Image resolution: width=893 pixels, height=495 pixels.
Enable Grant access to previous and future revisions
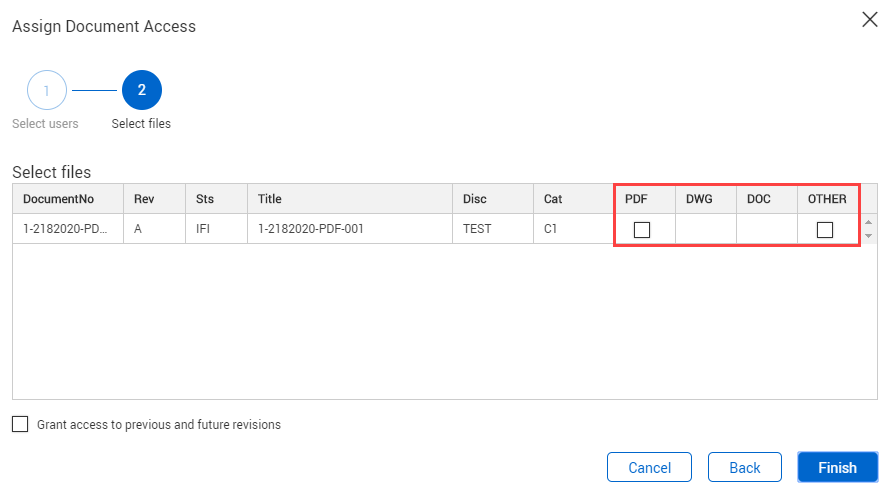pyautogui.click(x=20, y=424)
